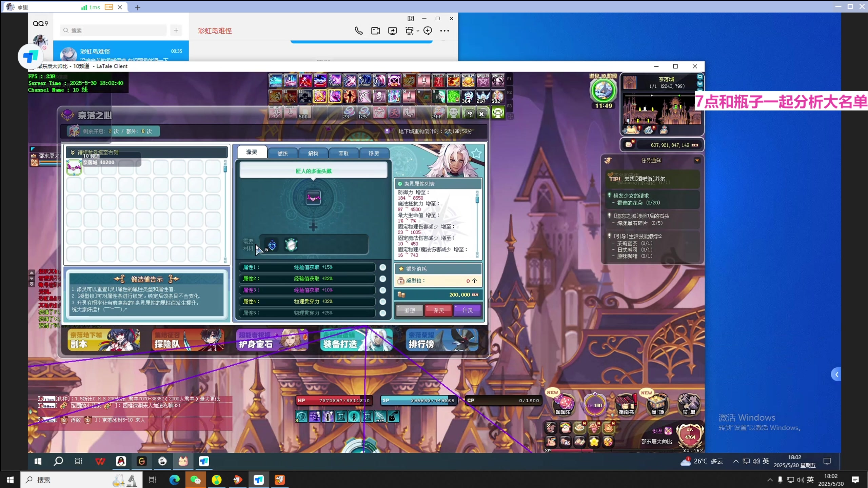The image size is (868, 488).
Task: Click the QQ search input field
Action: pyautogui.click(x=114, y=30)
